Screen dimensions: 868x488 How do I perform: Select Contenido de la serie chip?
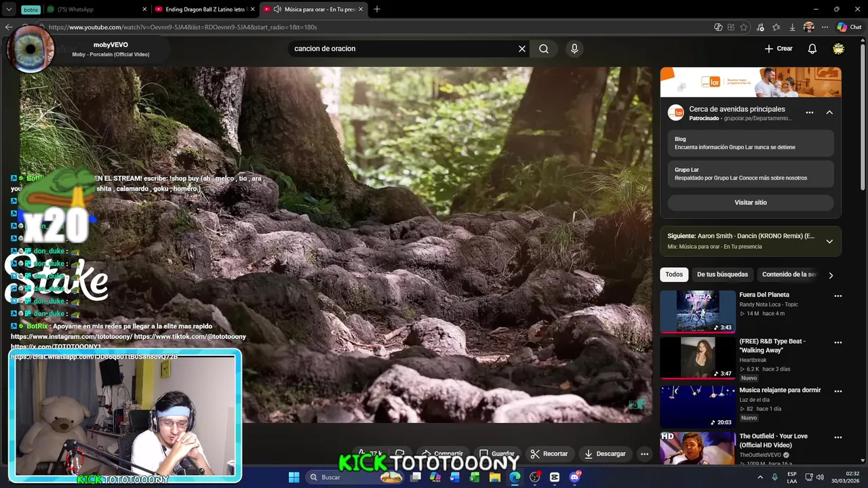789,274
